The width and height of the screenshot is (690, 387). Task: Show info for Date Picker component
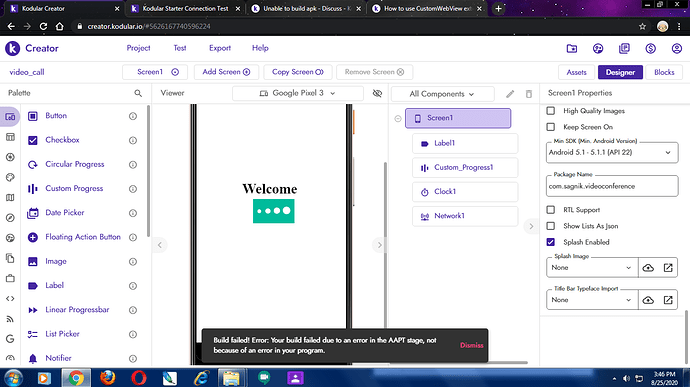[x=133, y=213]
